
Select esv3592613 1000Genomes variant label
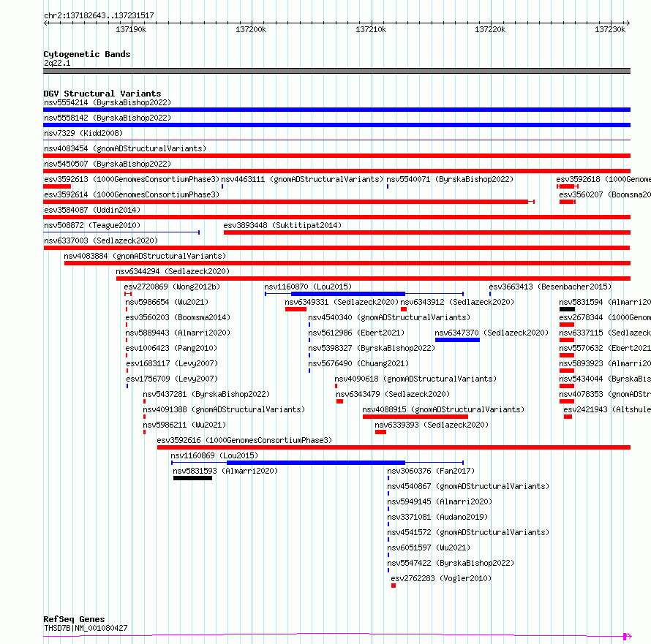[x=132, y=179]
